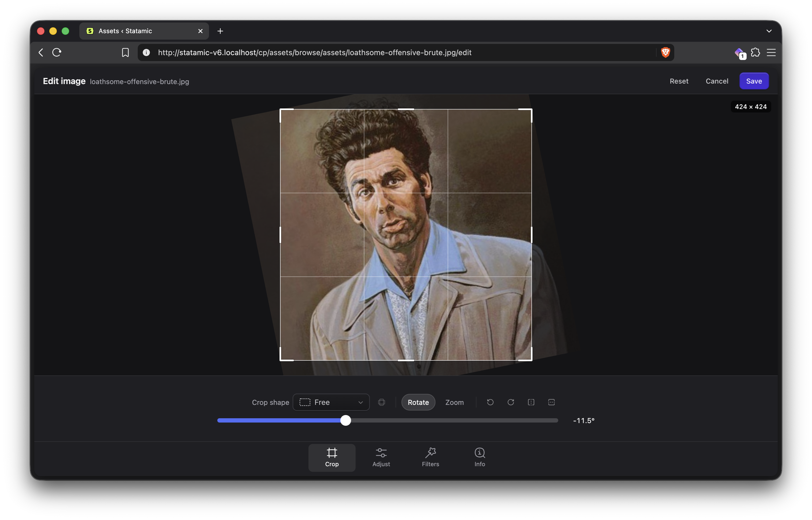Flip image horizontally

(x=531, y=402)
